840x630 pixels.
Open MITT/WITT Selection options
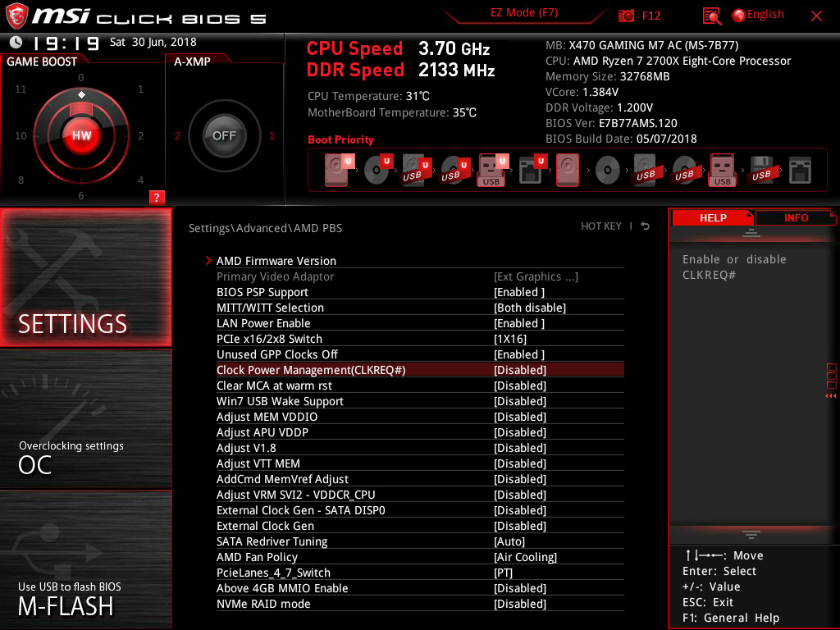coord(420,308)
